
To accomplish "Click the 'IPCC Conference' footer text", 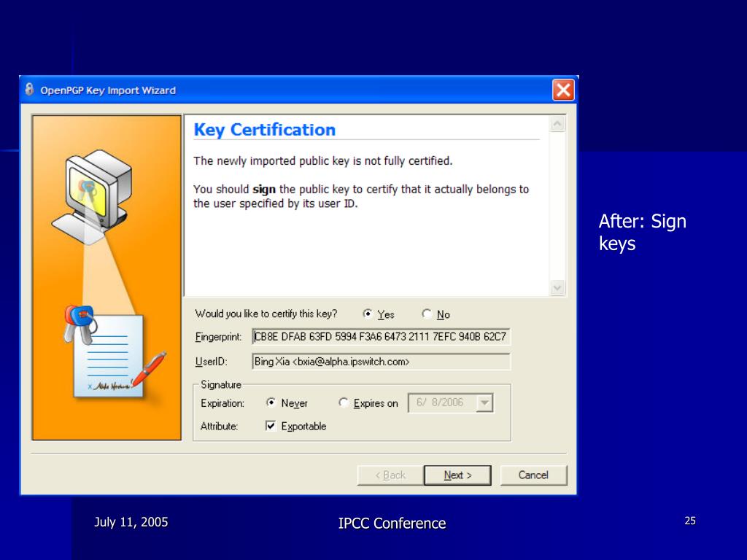I will pyautogui.click(x=392, y=524).
